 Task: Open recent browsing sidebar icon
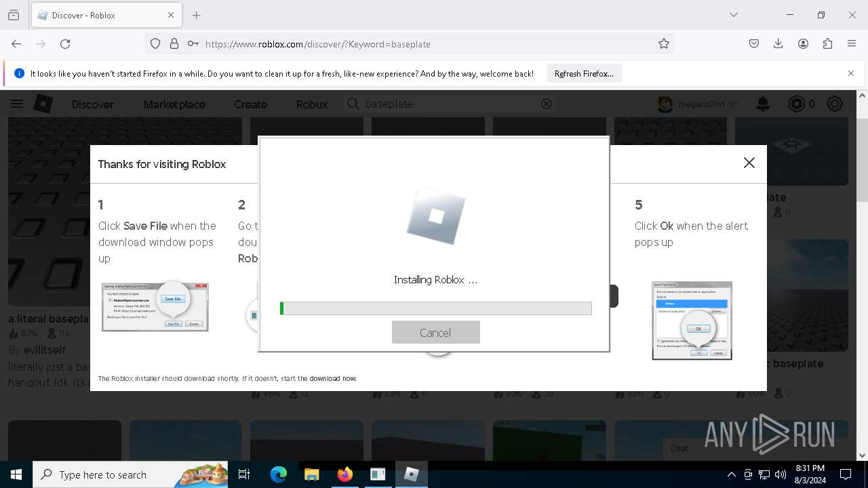14,15
